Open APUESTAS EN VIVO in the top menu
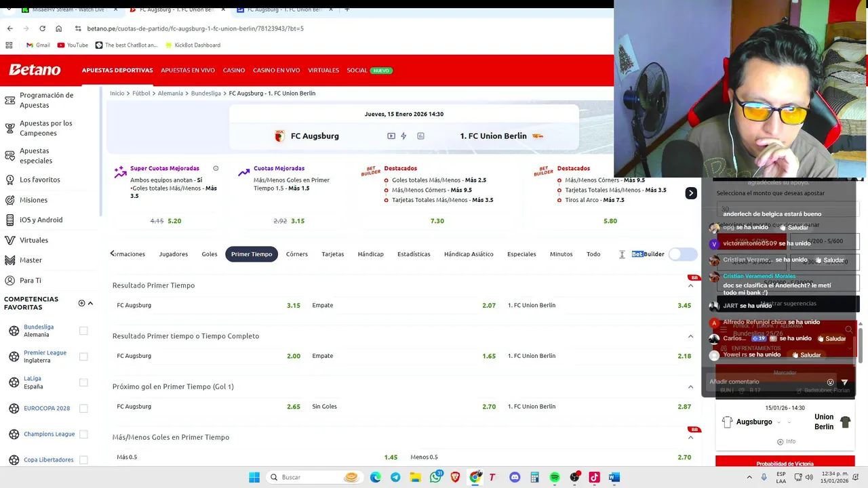Viewport: 868px width, 488px height. pyautogui.click(x=188, y=70)
